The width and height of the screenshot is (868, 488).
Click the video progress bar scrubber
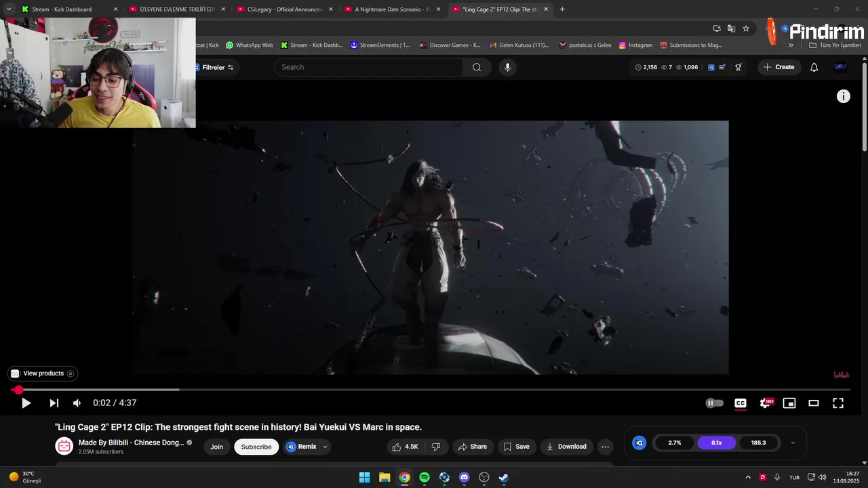[18, 390]
